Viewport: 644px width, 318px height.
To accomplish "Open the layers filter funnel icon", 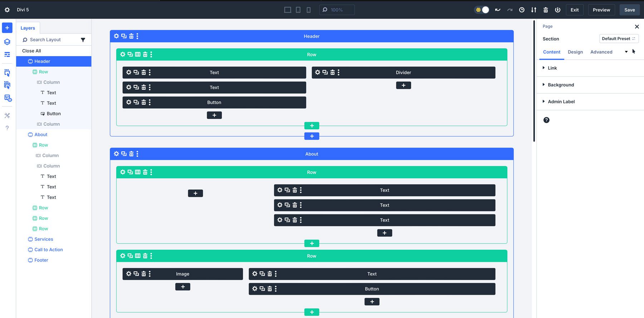I will tap(83, 40).
